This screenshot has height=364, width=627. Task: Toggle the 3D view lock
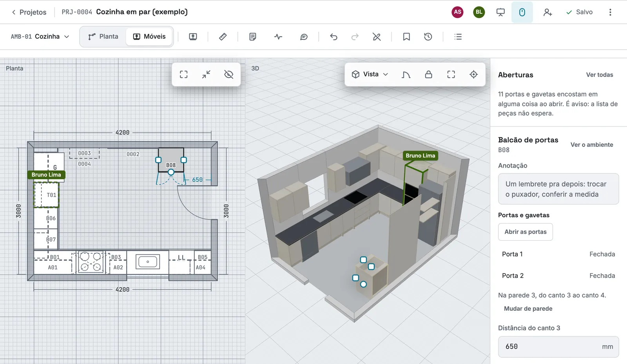pos(429,74)
